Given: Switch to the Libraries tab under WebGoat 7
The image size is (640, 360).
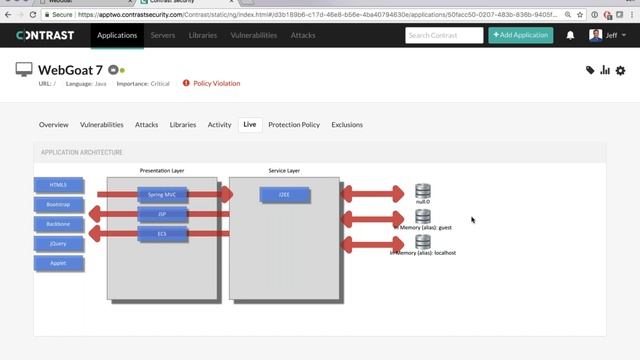Looking at the screenshot, I should click(183, 124).
